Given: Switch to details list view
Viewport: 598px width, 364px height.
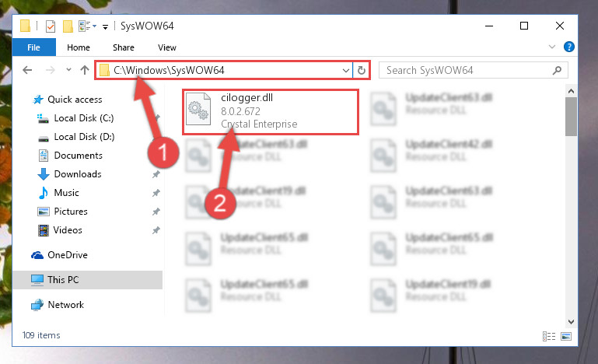Looking at the screenshot, I should [x=549, y=336].
